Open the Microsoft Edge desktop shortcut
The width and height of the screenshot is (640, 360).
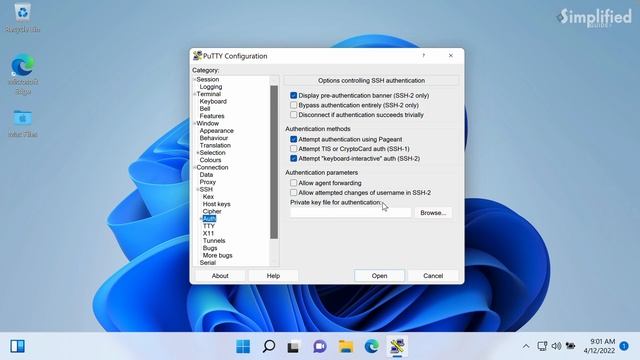click(23, 74)
